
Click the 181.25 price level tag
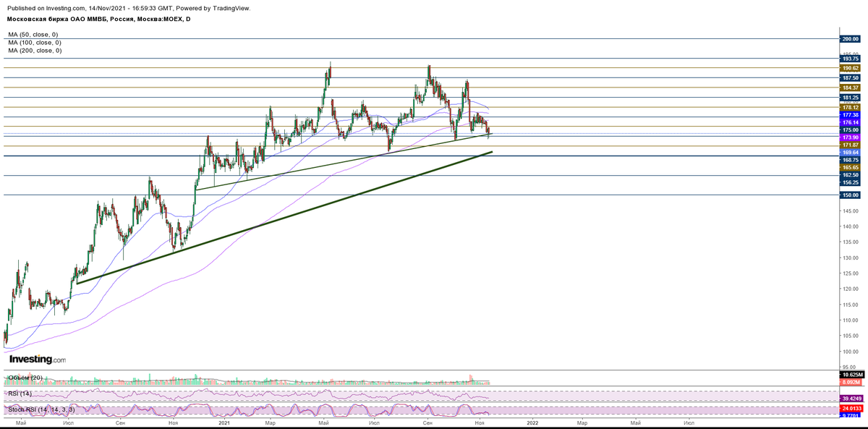coord(849,97)
